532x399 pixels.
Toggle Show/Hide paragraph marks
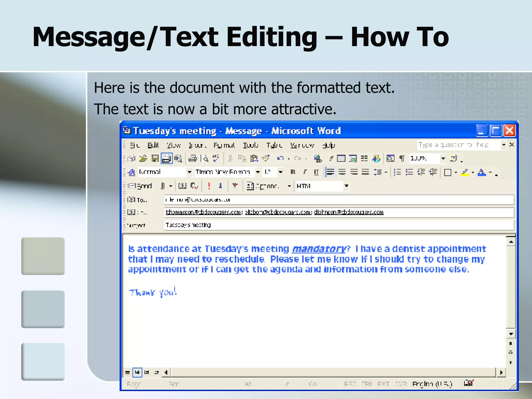coord(402,158)
